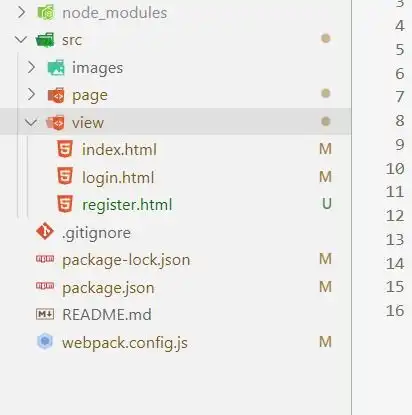
Task: Expand the page folder arrow
Action: pos(31,95)
